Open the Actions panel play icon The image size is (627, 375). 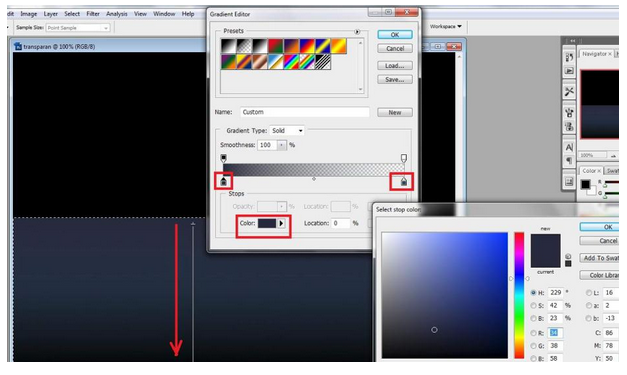pos(569,71)
